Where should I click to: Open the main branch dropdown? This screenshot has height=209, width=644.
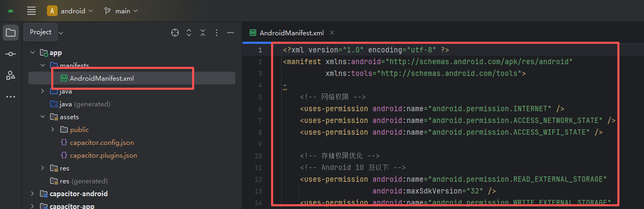121,11
